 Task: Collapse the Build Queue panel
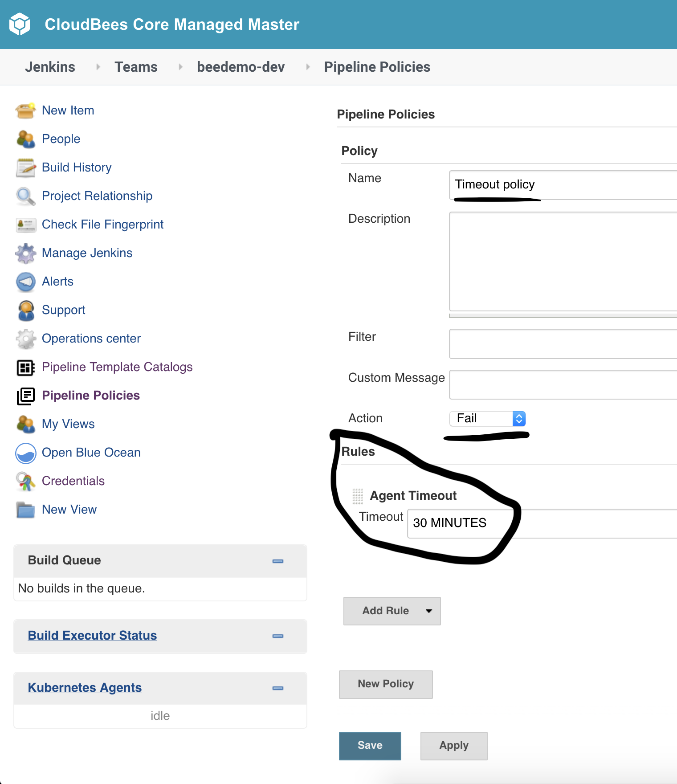278,561
